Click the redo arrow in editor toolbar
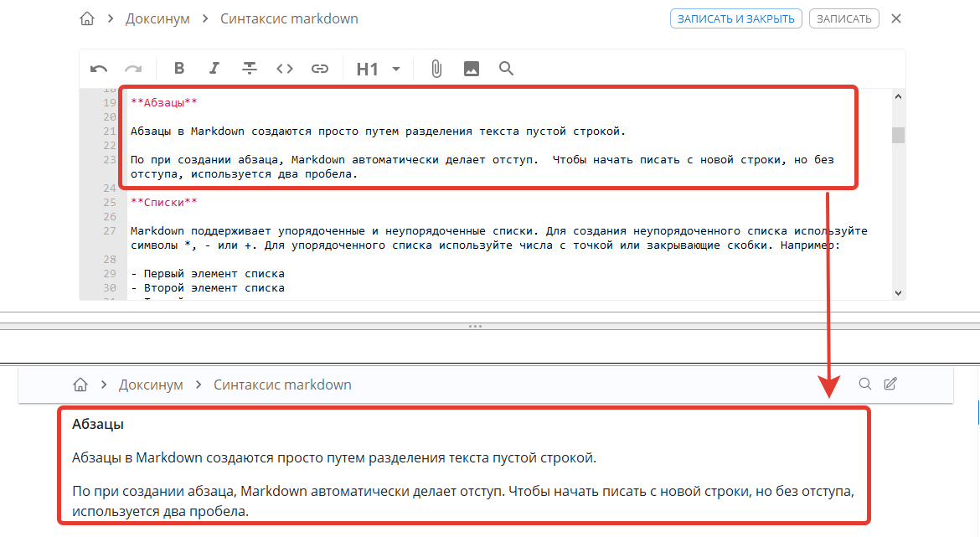Image resolution: width=980 pixels, height=537 pixels. (x=133, y=69)
